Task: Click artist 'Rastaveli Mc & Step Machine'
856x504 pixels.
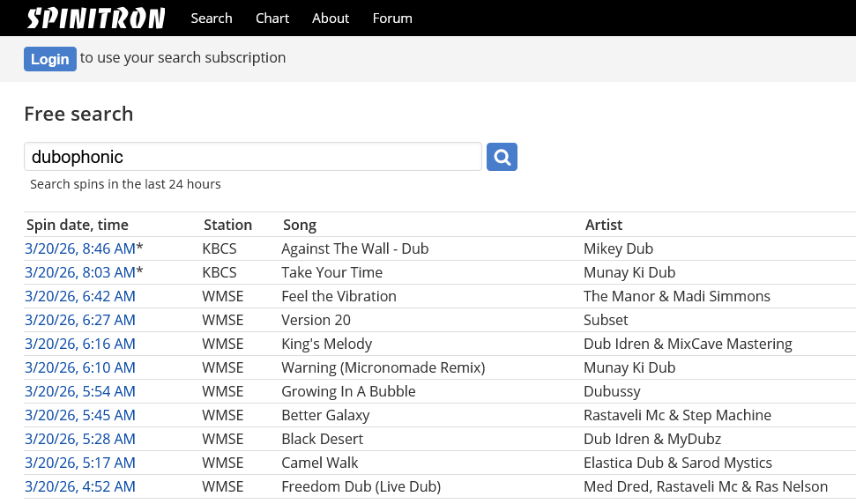Action: (x=678, y=415)
